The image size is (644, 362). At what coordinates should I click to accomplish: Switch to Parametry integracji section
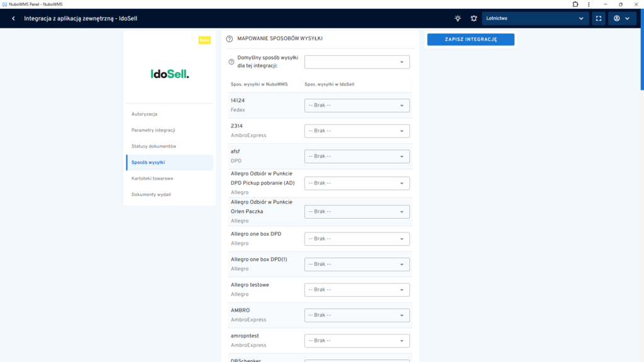pos(153,130)
